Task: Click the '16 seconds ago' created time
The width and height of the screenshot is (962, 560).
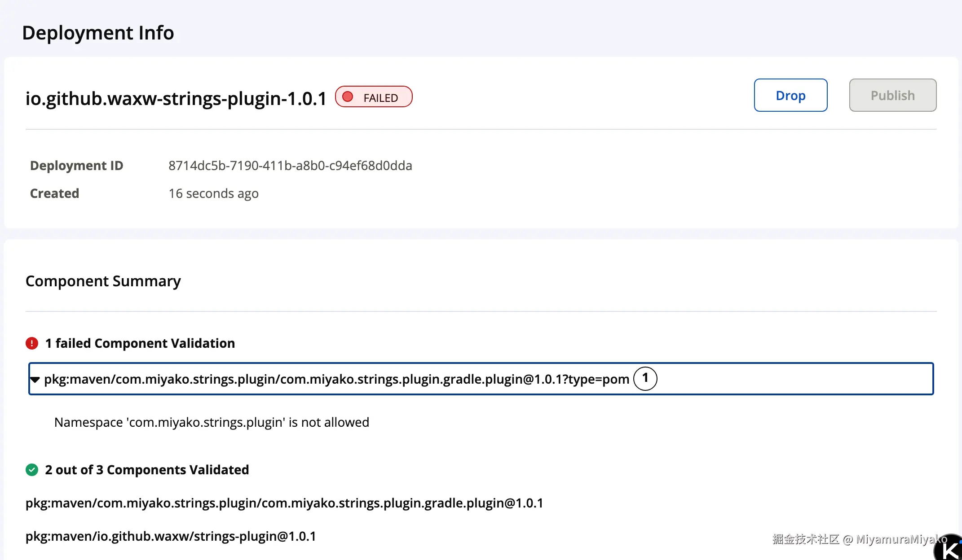Action: (213, 193)
